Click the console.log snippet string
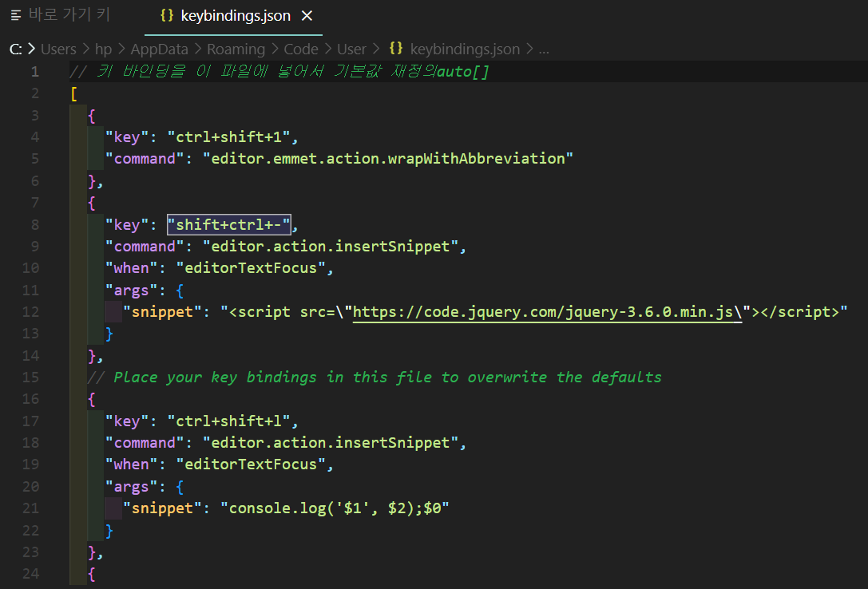Viewport: 868px width, 589px height. pyautogui.click(x=335, y=508)
